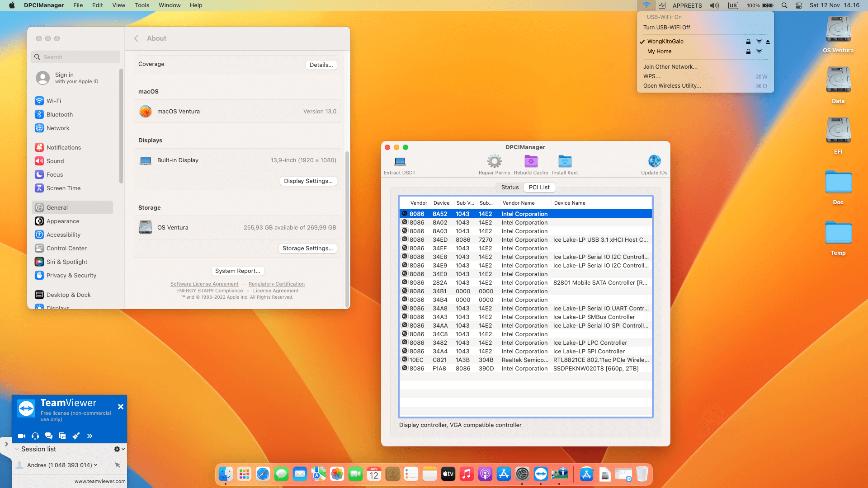This screenshot has width=868, height=488.
Task: Collapse the Session list section
Action: coord(17,449)
